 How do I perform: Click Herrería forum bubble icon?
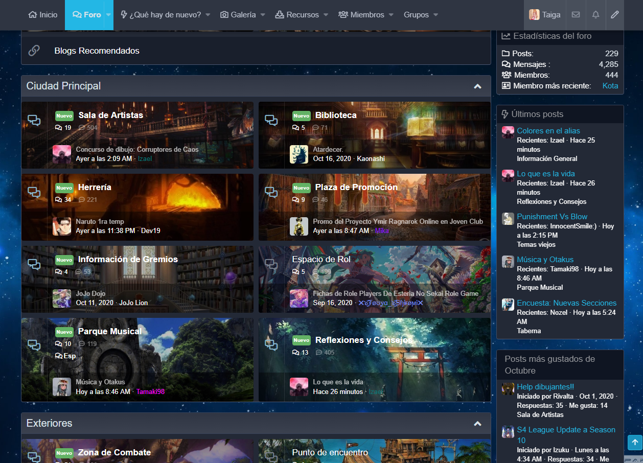(x=34, y=192)
